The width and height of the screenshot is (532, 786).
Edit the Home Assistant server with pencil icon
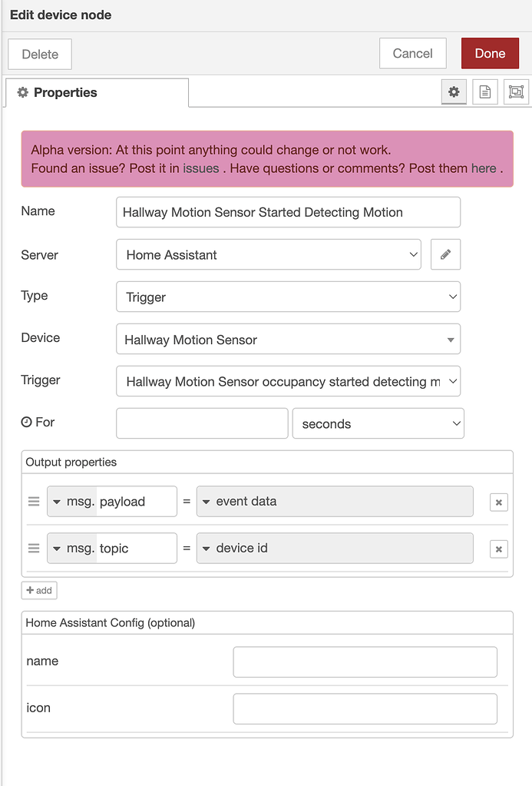(x=445, y=254)
